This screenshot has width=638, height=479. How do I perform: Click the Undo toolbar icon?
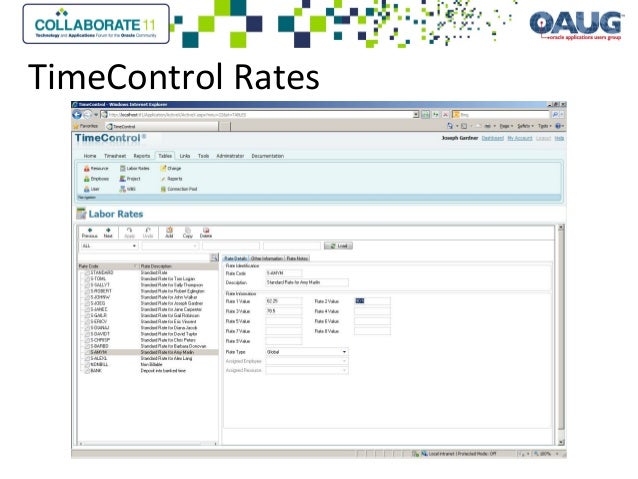tap(148, 233)
